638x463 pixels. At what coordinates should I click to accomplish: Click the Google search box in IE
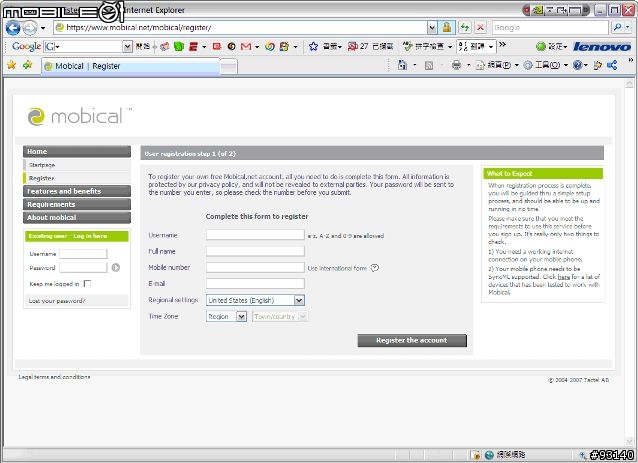coord(550,28)
